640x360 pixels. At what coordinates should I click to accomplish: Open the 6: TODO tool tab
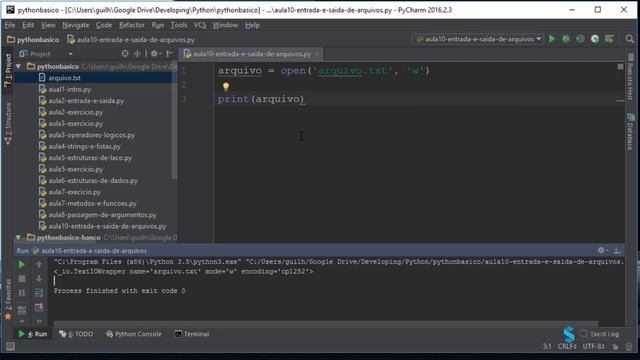tap(76, 334)
